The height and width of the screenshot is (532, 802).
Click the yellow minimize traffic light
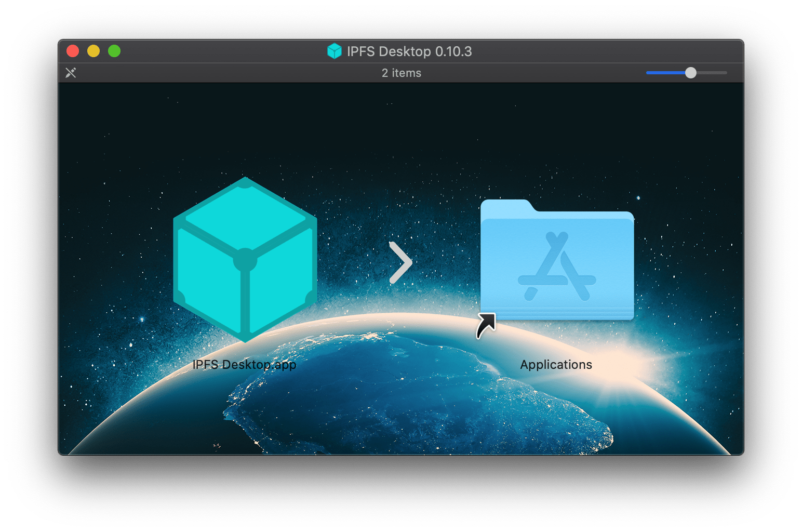coord(93,51)
